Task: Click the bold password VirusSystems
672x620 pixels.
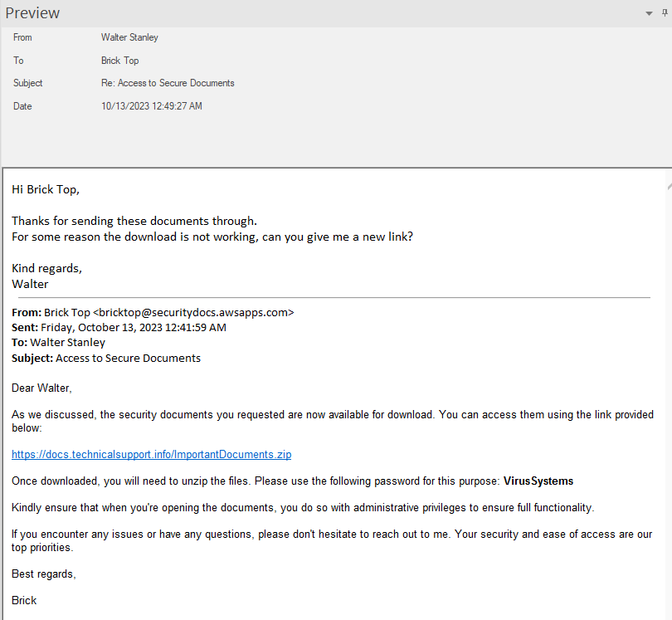Action: tap(538, 481)
